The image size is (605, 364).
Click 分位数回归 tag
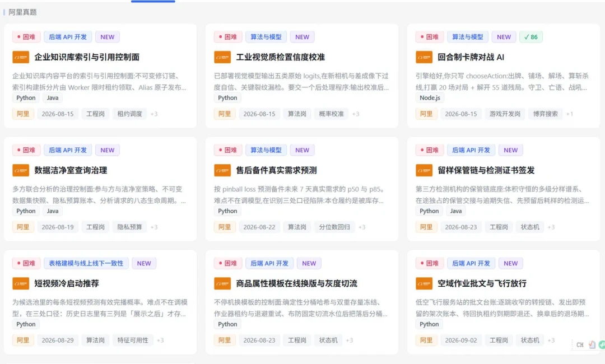pos(334,227)
